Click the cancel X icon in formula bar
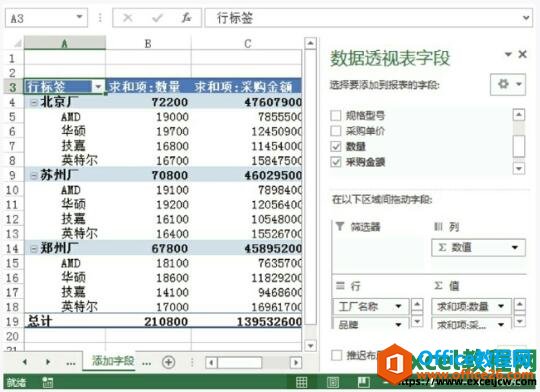540x392 pixels. (128, 18)
